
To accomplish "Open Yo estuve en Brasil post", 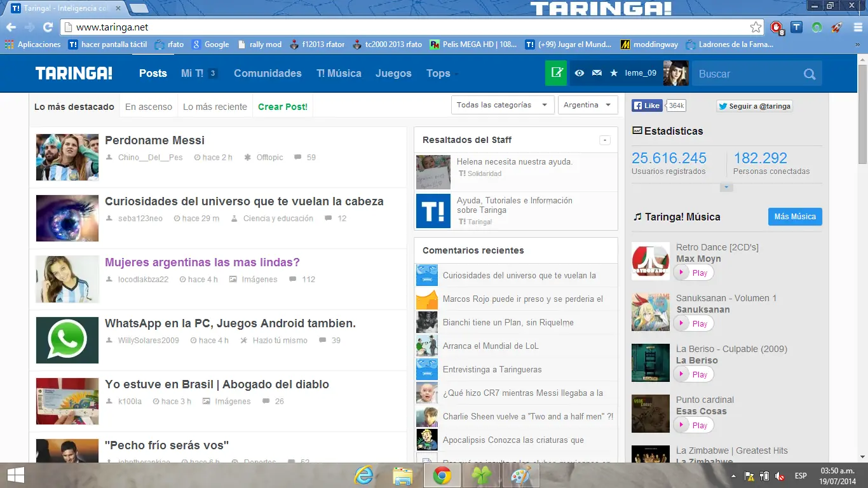I will (x=217, y=384).
